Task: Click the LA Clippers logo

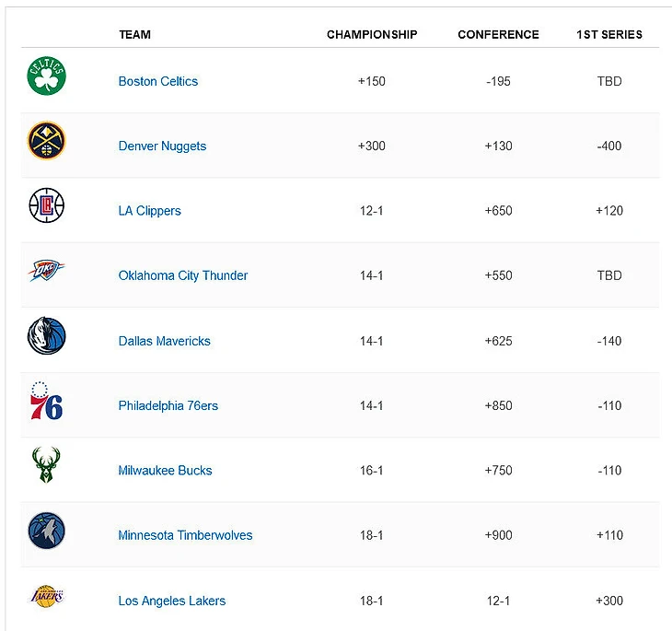Action: coord(46,206)
